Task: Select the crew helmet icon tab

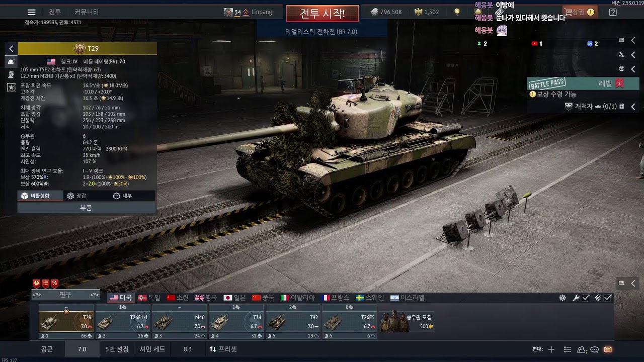Action: (11, 74)
